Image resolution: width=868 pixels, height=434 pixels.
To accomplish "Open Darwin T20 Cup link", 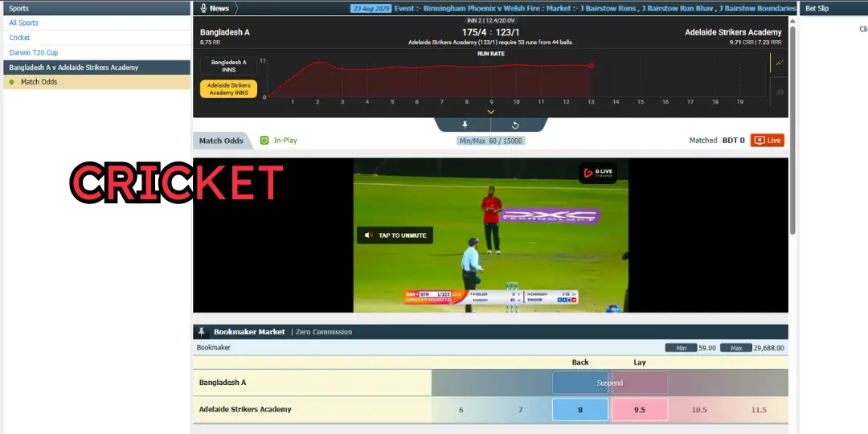I will (x=33, y=52).
